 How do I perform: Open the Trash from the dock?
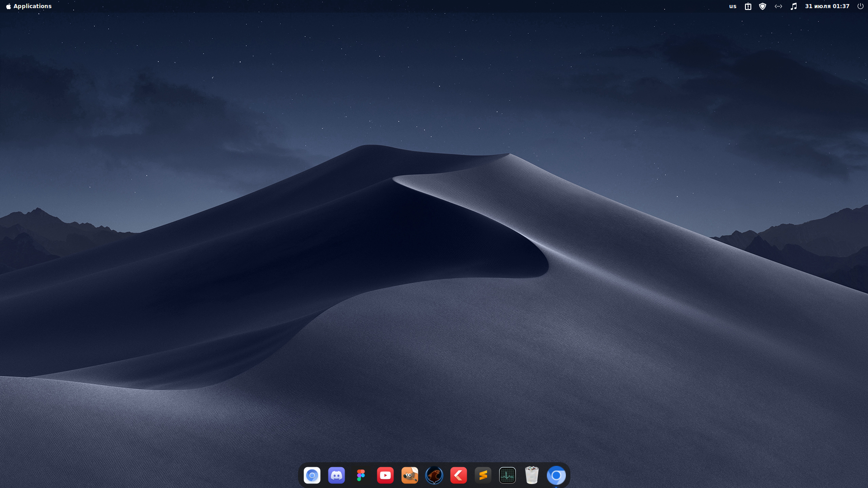pyautogui.click(x=532, y=475)
